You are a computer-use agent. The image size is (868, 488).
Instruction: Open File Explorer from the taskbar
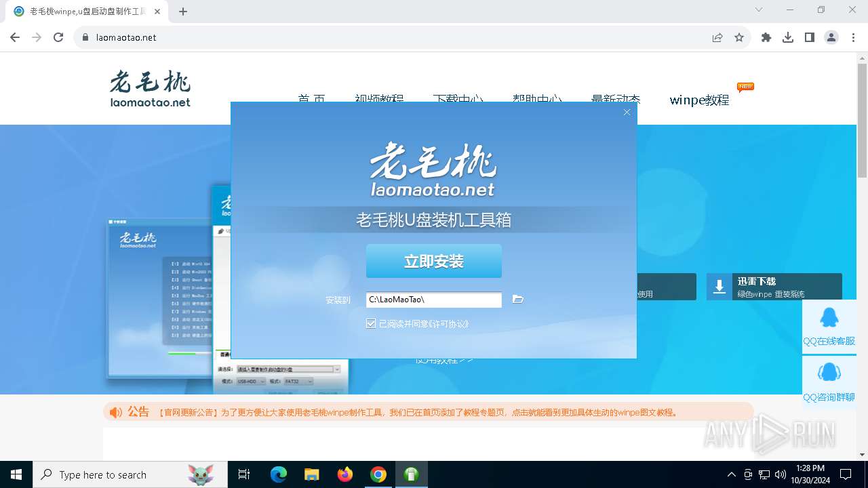[312, 474]
